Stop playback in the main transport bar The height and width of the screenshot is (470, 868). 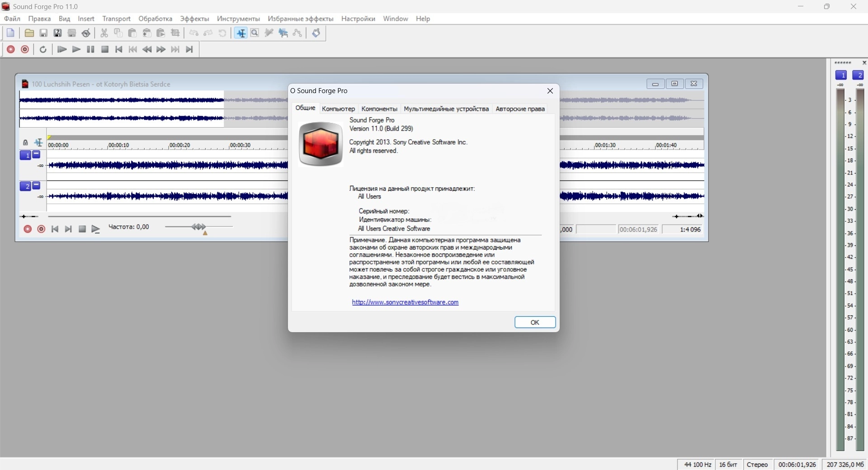(x=105, y=50)
